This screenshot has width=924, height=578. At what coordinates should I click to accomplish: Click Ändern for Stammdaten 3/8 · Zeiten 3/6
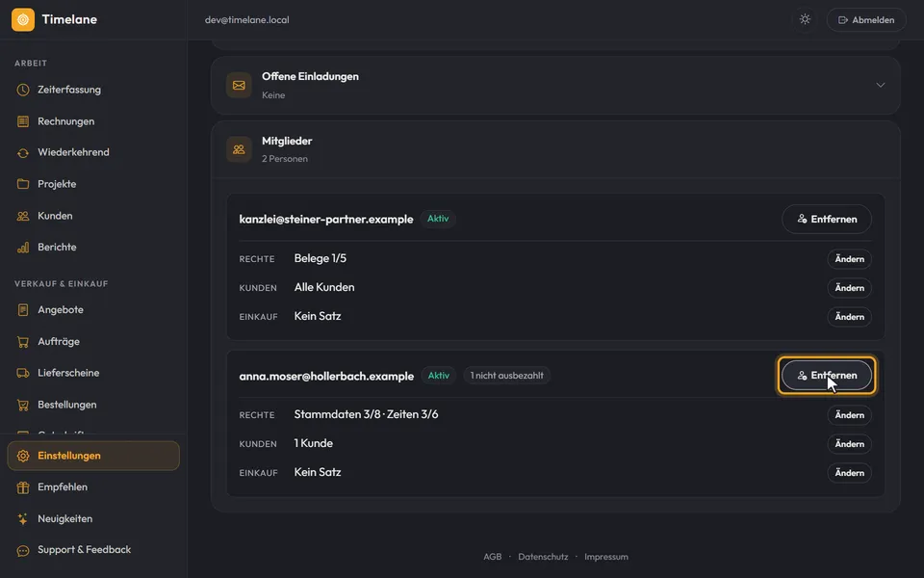849,415
